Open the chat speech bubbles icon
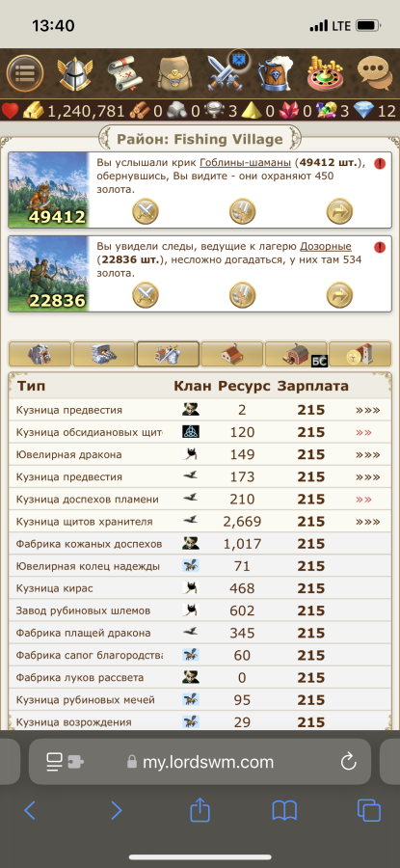Viewport: 400px width, 868px height. [x=375, y=73]
